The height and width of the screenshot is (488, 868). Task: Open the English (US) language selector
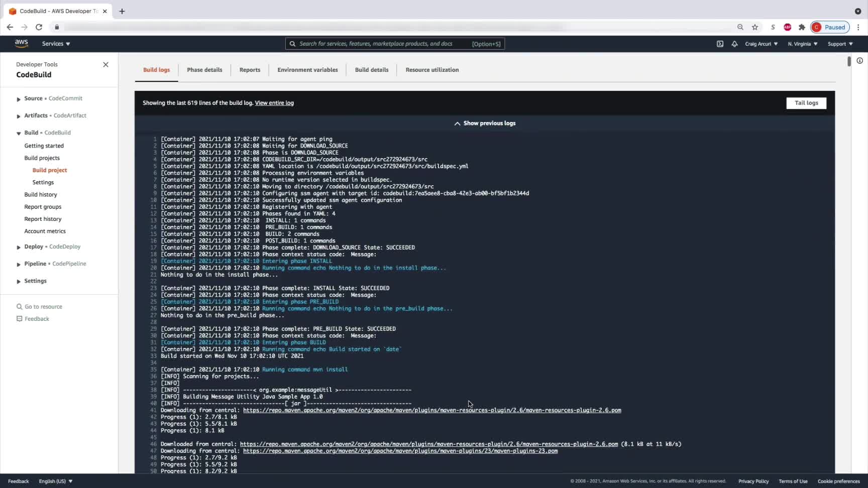click(56, 481)
